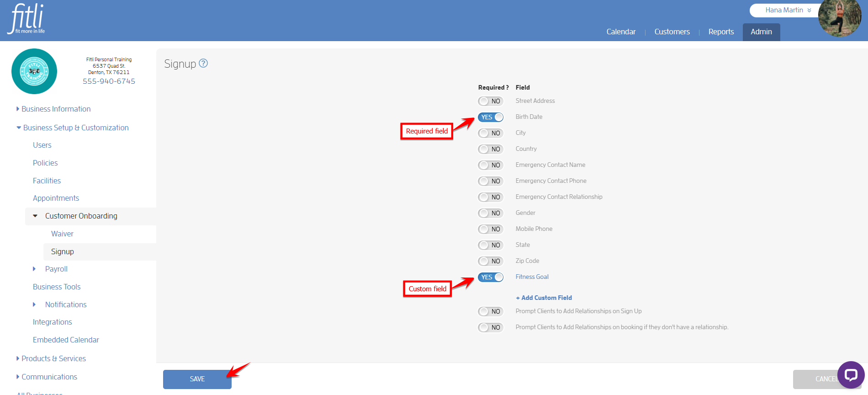
Task: Open the Customers tab
Action: coord(672,32)
